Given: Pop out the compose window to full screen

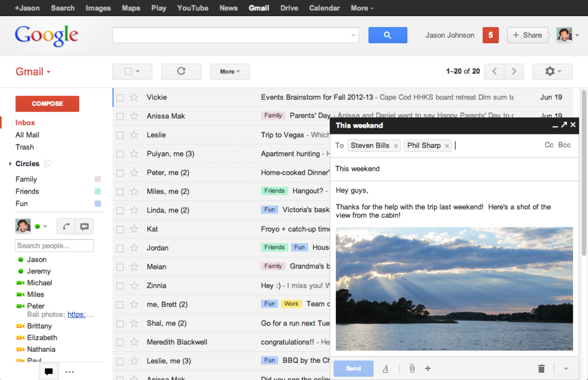Looking at the screenshot, I should (564, 125).
